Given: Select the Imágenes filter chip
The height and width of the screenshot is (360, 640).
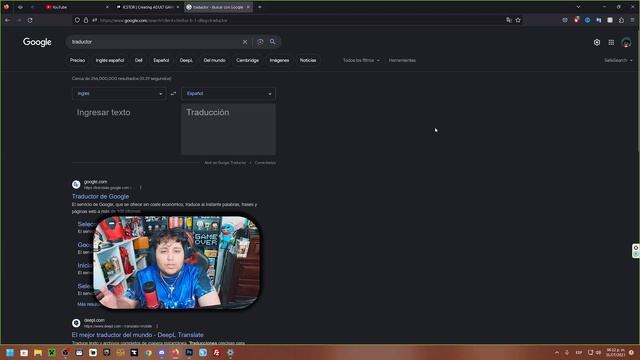Looking at the screenshot, I should point(279,60).
